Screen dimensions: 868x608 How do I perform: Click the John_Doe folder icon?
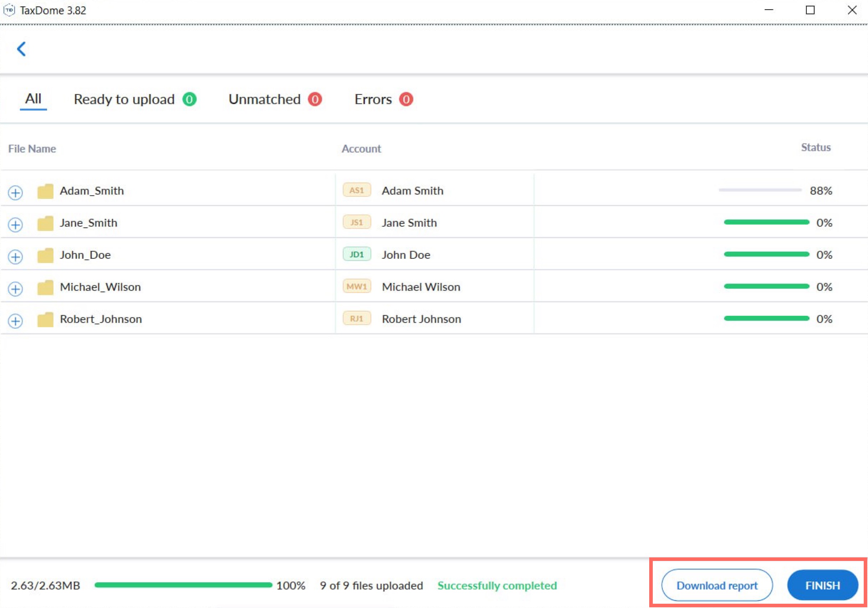(45, 256)
